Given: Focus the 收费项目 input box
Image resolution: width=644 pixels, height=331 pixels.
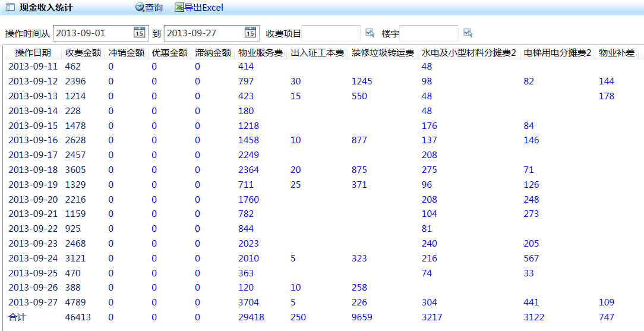Looking at the screenshot, I should tap(331, 33).
